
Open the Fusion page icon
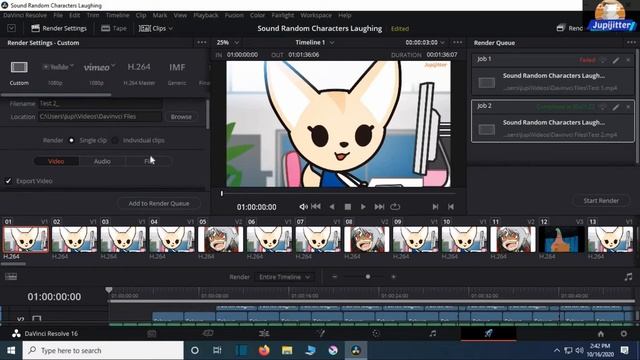tap(320, 333)
